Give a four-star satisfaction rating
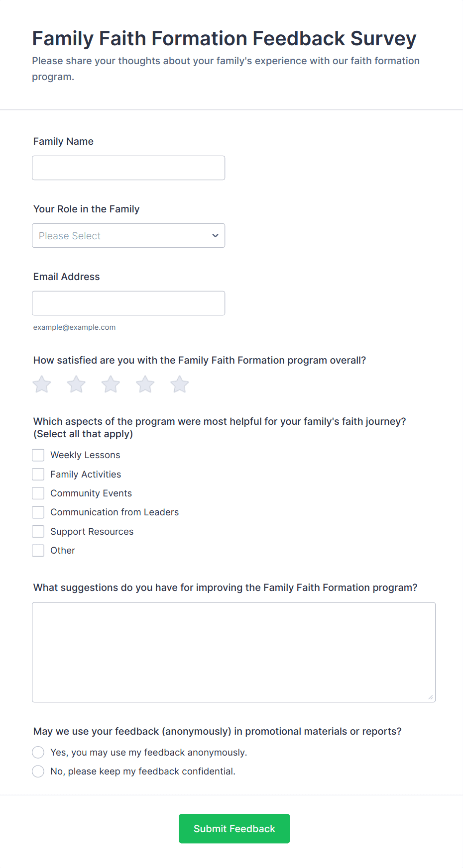The height and width of the screenshot is (868, 463). (145, 384)
